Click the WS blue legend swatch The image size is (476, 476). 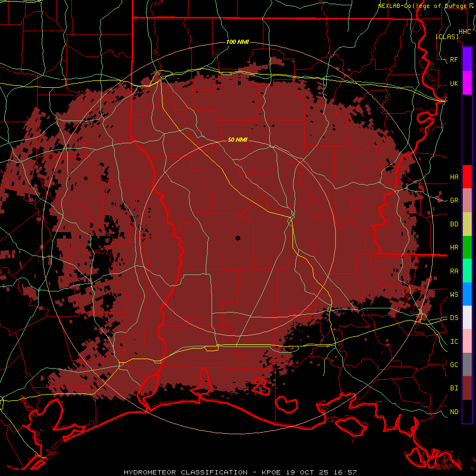coord(467,294)
